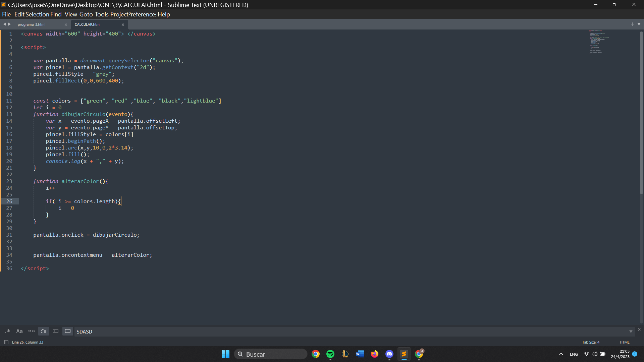Toggle the sidebar from status bar icon
This screenshot has width=644, height=362.
[6, 342]
